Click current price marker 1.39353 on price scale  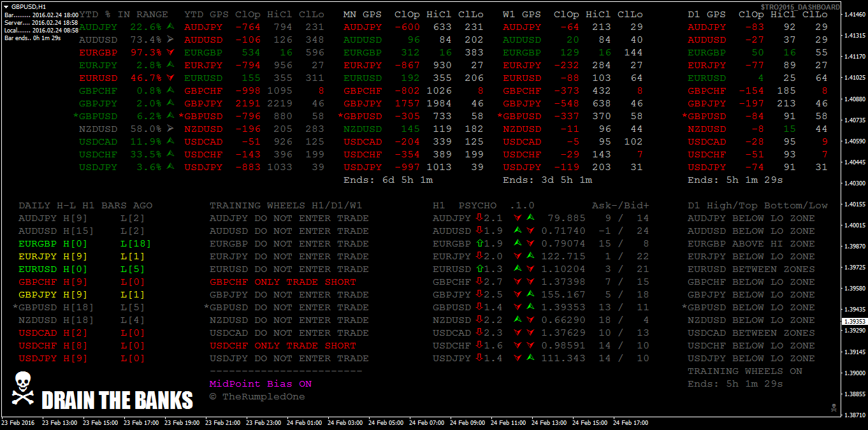click(x=854, y=322)
